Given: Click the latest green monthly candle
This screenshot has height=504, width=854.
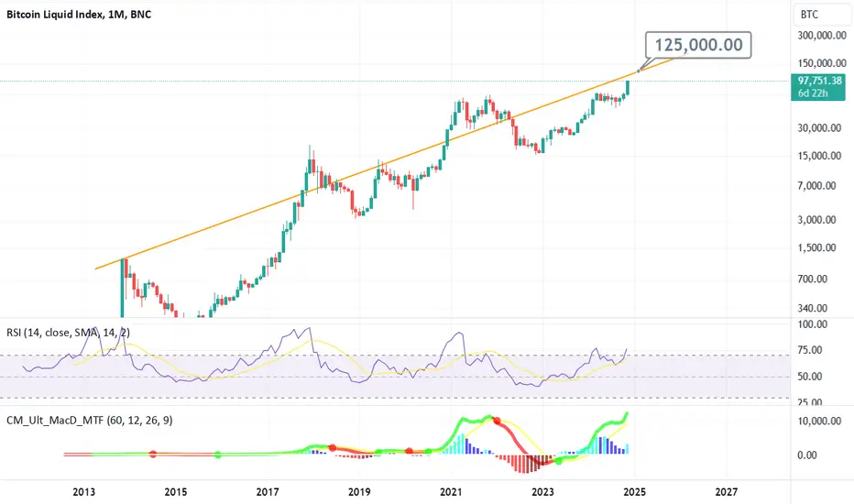Looking at the screenshot, I should pyautogui.click(x=628, y=87).
